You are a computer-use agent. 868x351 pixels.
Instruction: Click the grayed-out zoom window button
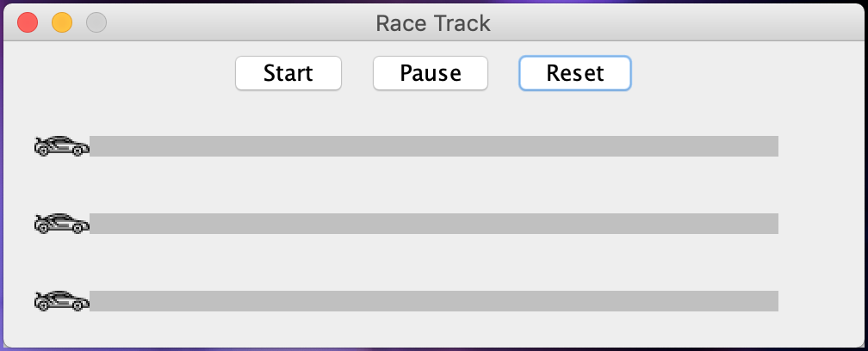pos(96,22)
